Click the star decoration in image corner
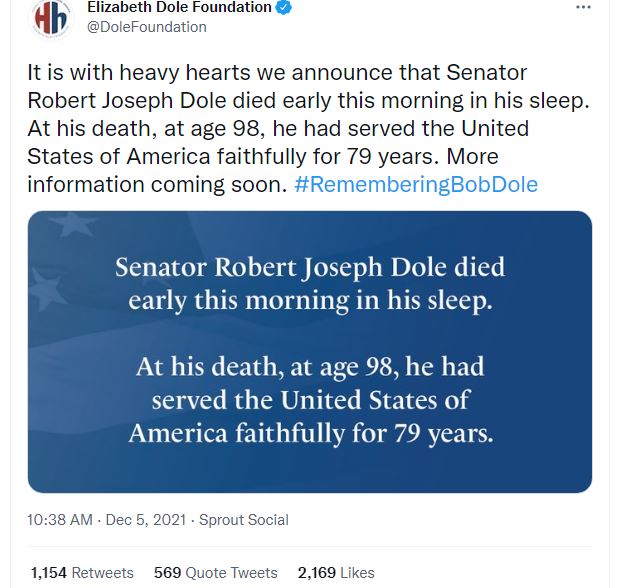This screenshot has height=588, width=634. (x=72, y=223)
